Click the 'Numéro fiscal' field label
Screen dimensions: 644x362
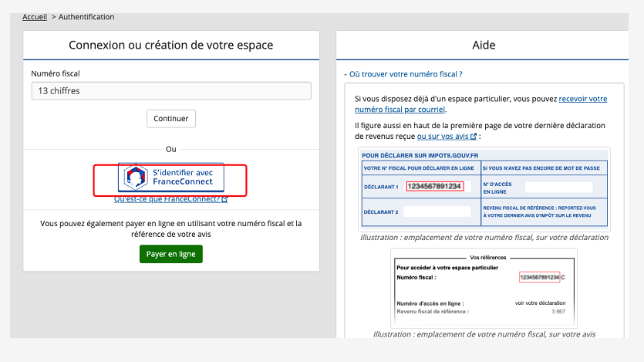tap(56, 73)
